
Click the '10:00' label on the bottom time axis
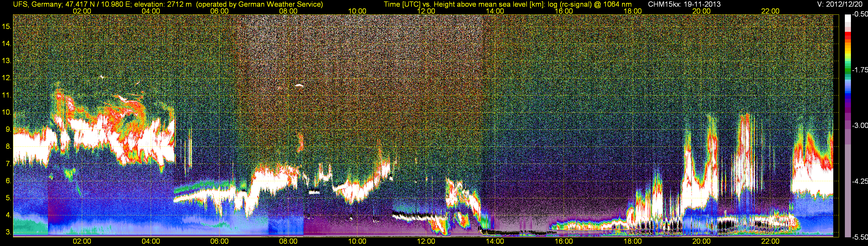pos(357,241)
